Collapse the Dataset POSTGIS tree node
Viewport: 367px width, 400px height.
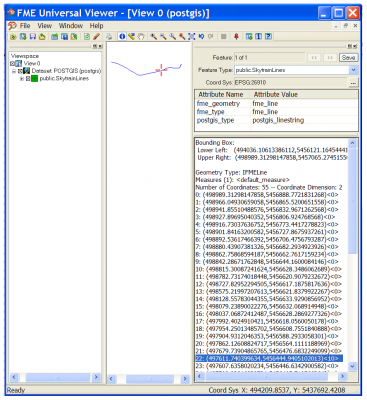pyautogui.click(x=14, y=71)
